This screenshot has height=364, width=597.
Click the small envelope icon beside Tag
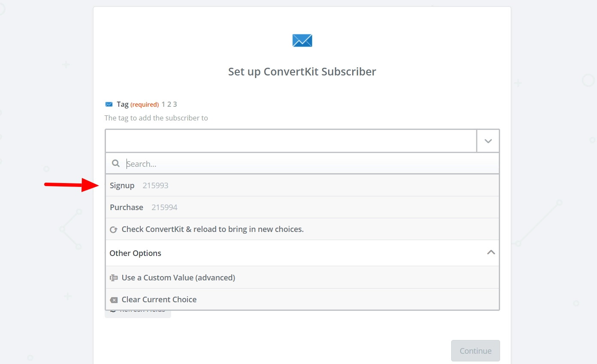109,104
